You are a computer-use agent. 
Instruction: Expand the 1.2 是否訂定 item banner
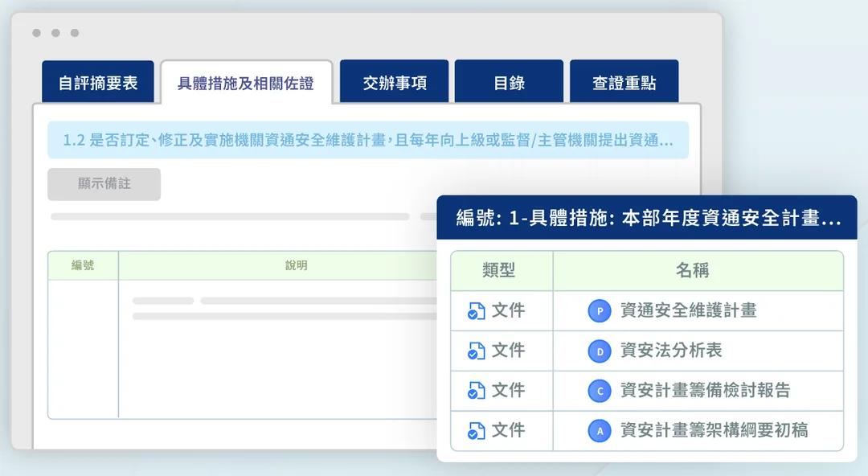(x=368, y=140)
